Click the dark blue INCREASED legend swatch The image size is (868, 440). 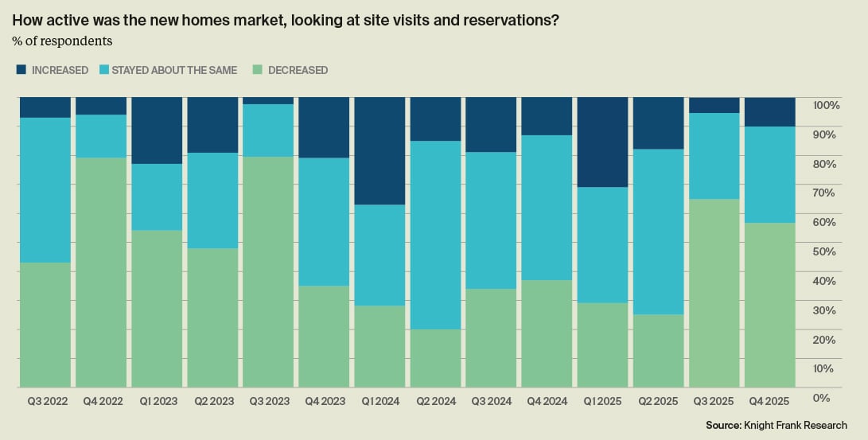click(21, 70)
